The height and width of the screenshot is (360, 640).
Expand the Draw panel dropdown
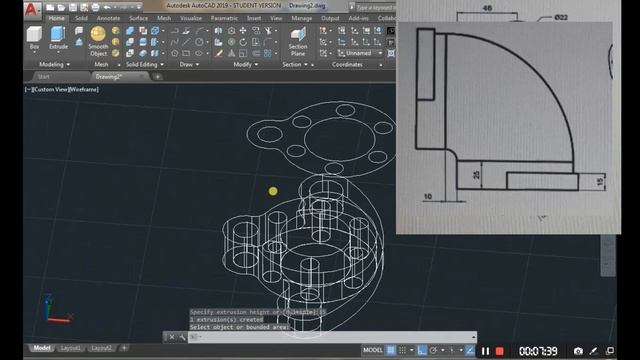pyautogui.click(x=198, y=64)
